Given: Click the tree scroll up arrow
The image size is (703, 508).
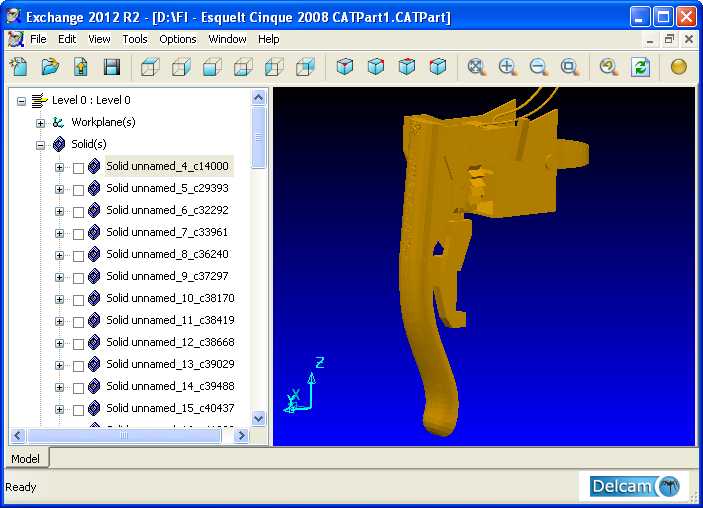Looking at the screenshot, I should 259,97.
